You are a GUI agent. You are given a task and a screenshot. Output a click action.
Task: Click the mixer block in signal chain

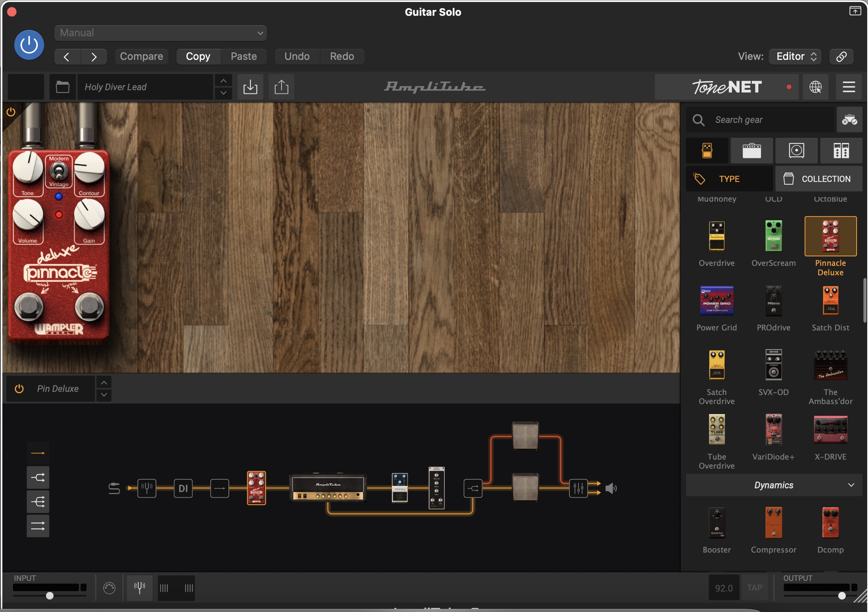click(578, 488)
